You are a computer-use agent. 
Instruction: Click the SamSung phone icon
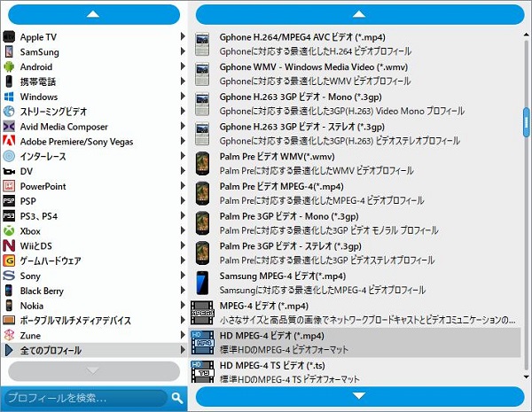[x=9, y=51]
